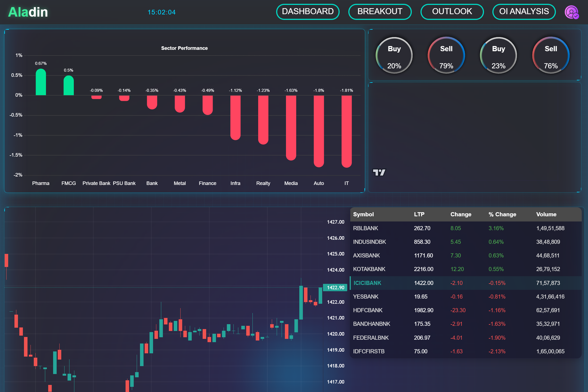The height and width of the screenshot is (392, 588).
Task: Open the OI ANALYSIS page
Action: pyautogui.click(x=524, y=12)
